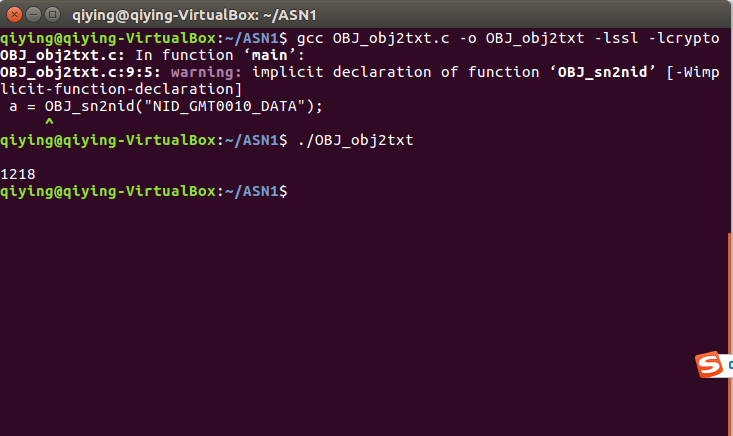Maximize the terminal window
The width and height of the screenshot is (733, 436).
tap(52, 15)
